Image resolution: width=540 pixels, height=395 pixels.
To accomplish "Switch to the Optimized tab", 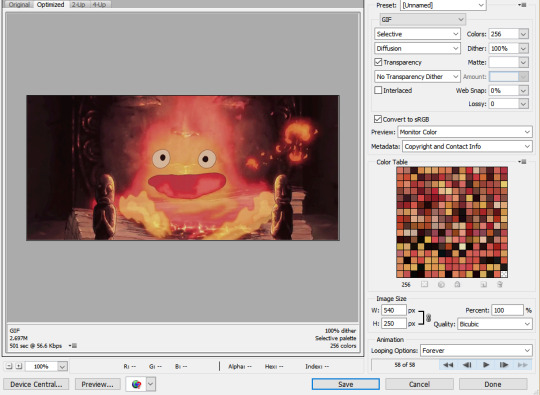I will pyautogui.click(x=51, y=4).
